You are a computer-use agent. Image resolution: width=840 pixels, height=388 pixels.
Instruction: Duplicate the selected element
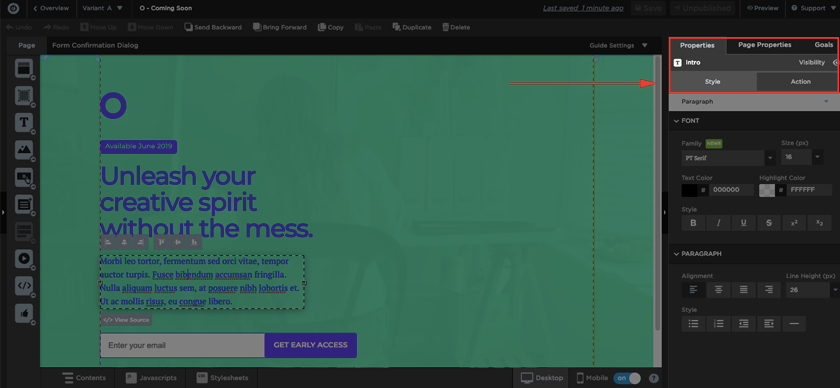(x=411, y=27)
